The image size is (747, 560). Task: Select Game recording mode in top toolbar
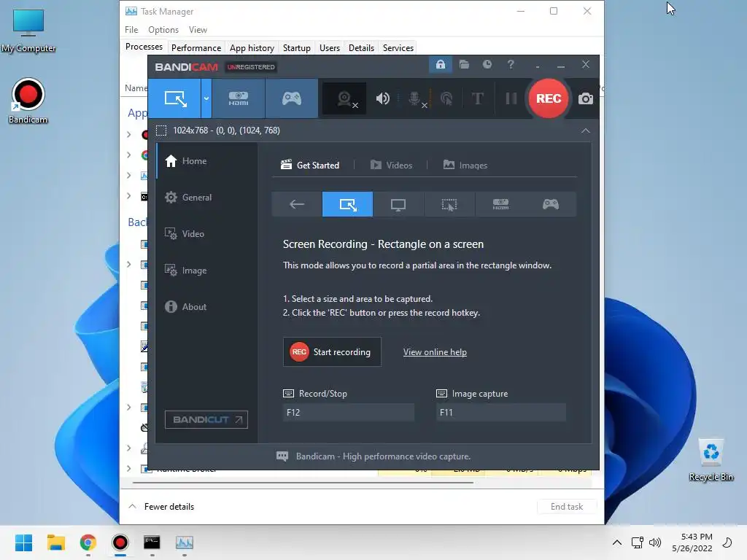[292, 98]
